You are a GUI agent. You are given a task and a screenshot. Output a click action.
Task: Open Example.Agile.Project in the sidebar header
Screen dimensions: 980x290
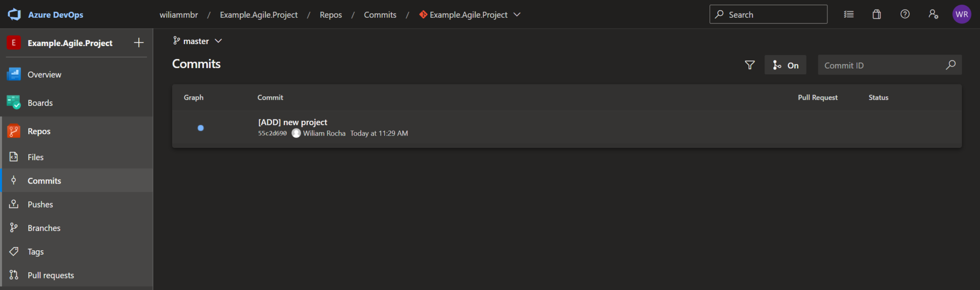[70, 43]
